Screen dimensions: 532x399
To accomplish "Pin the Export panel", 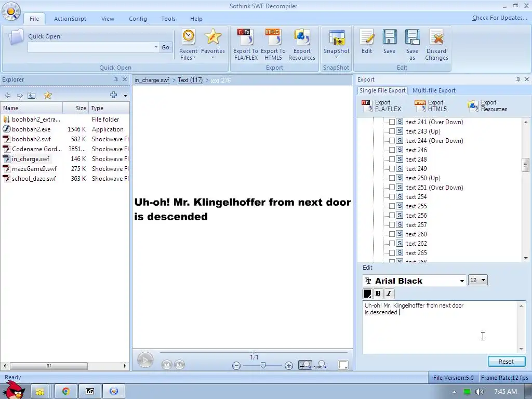I will (x=518, y=79).
